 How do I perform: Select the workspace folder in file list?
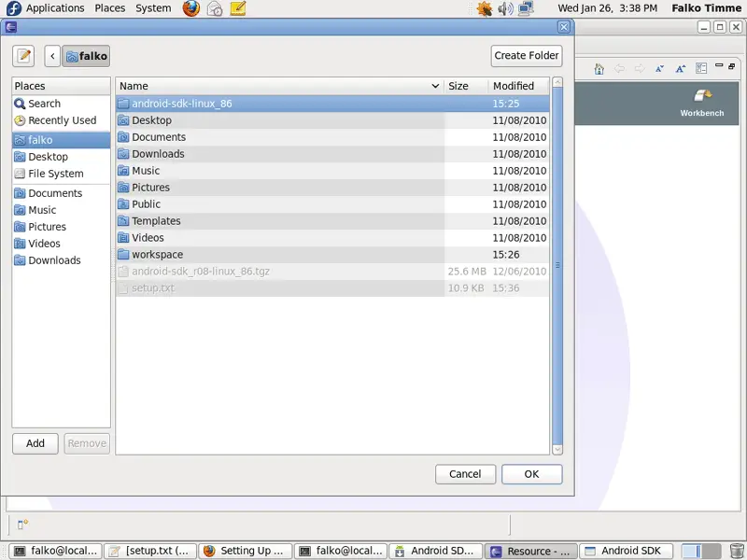pyautogui.click(x=332, y=254)
